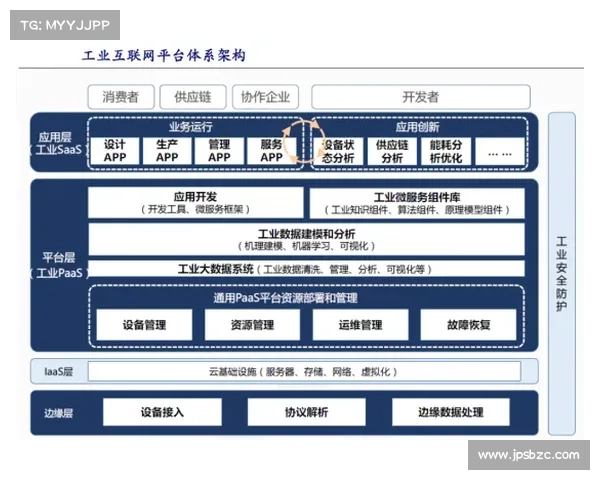600x480 pixels.
Task: Select the 能耗分析优化 block
Action: 446,151
